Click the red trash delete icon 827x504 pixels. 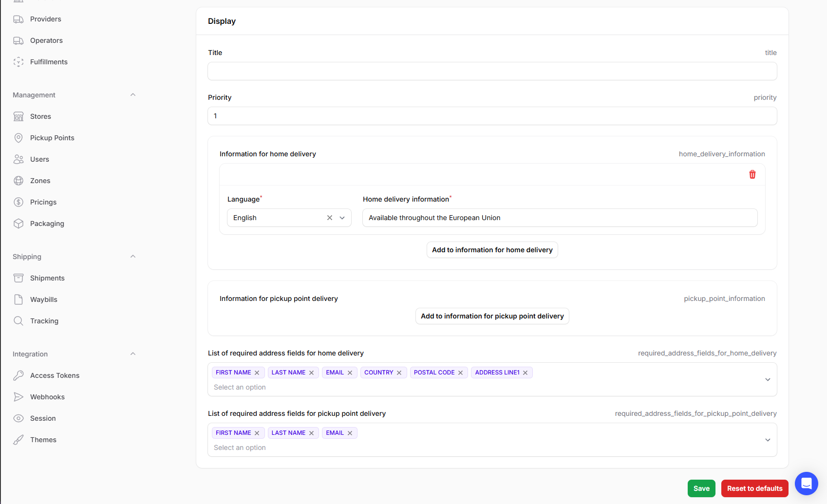click(x=752, y=174)
